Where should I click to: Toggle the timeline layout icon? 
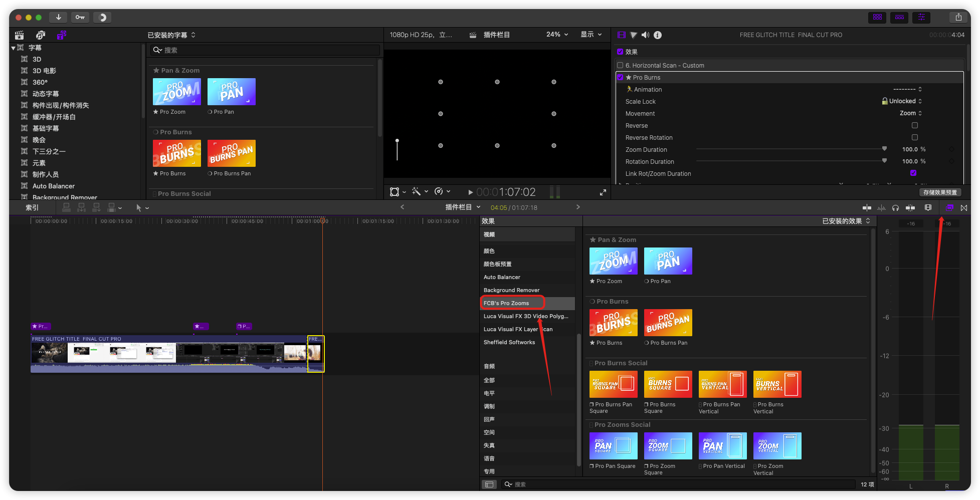pos(899,18)
